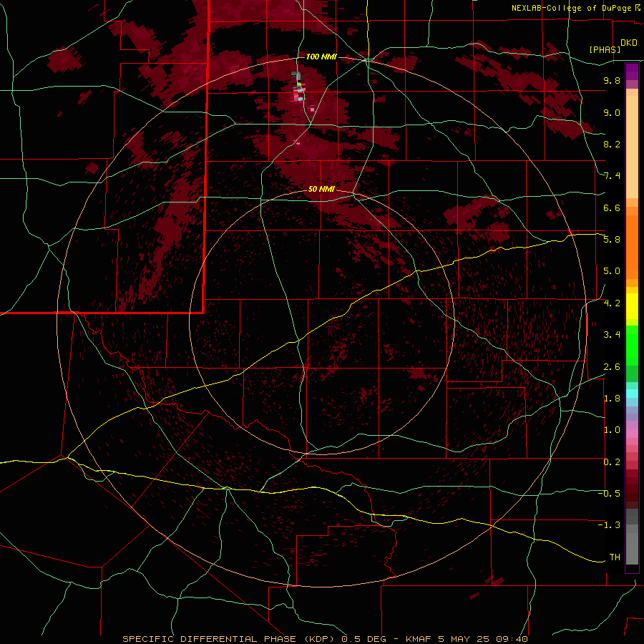The height and width of the screenshot is (644, 644).
Task: Click the 2.6 scale value
Action: 612,367
